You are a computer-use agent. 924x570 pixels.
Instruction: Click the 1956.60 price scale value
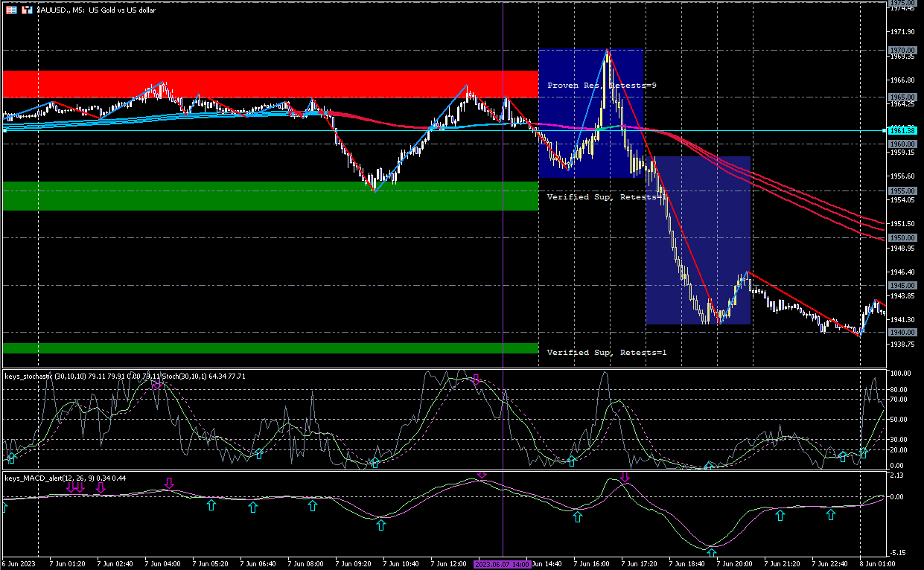point(902,176)
